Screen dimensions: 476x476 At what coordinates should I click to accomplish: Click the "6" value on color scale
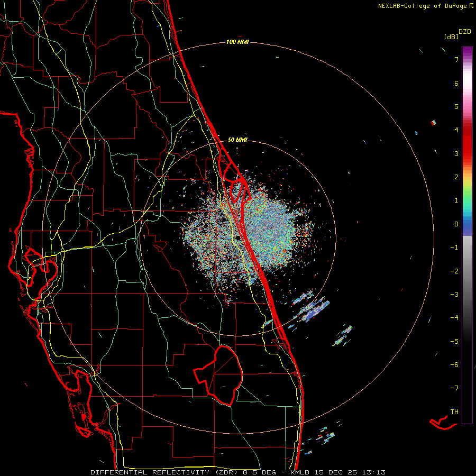456,83
